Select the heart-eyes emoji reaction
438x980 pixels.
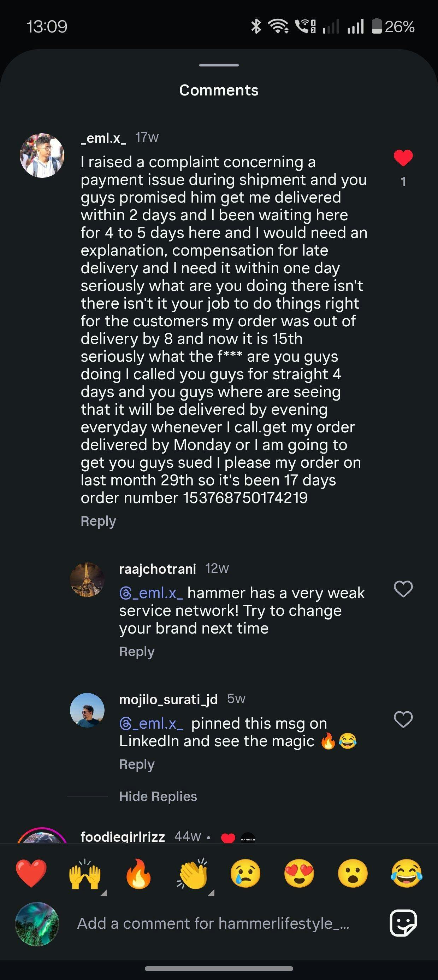click(299, 874)
